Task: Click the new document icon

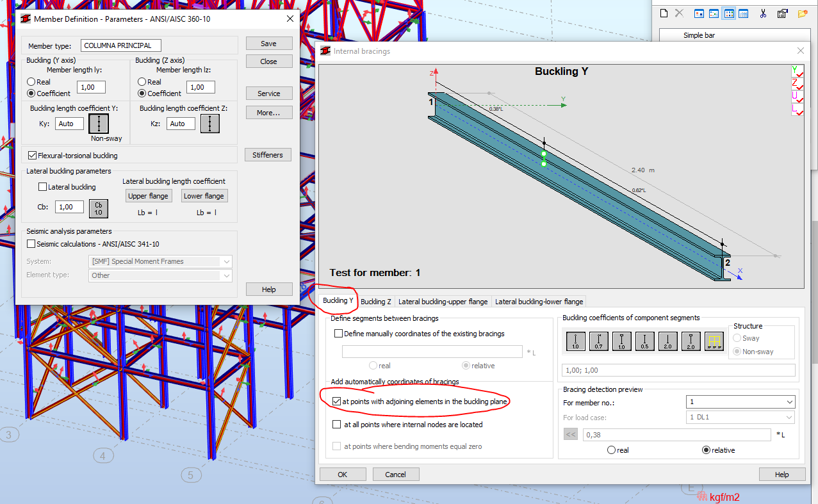Action: tap(663, 12)
